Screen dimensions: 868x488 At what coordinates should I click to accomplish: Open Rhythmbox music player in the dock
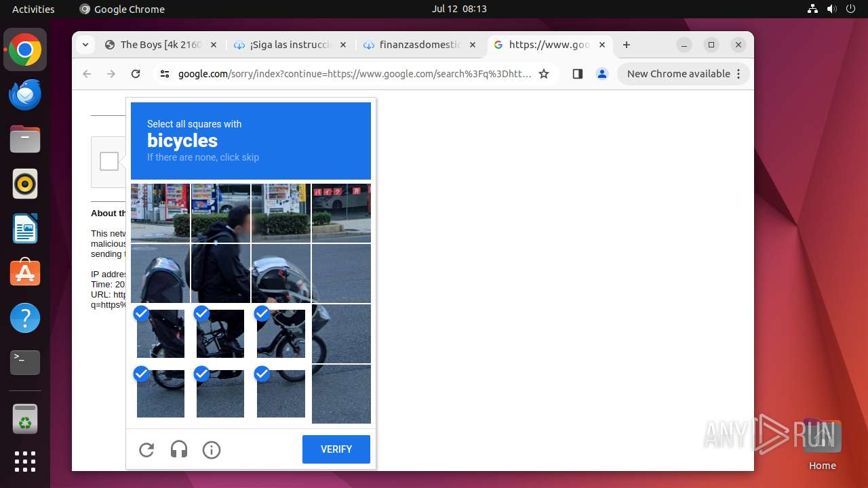tap(25, 184)
